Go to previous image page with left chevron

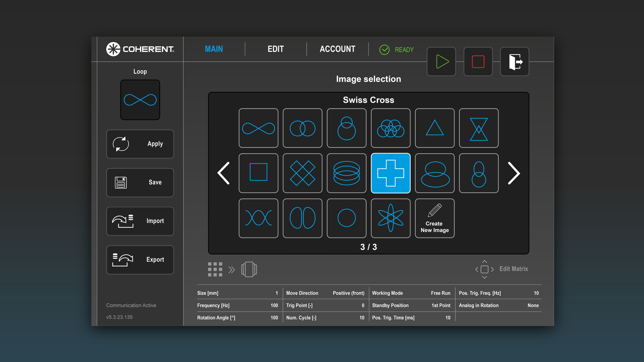point(224,173)
